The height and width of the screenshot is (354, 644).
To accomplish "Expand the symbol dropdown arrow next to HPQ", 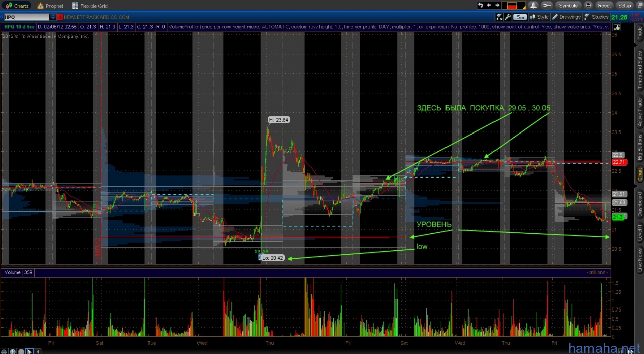I will (x=53, y=17).
